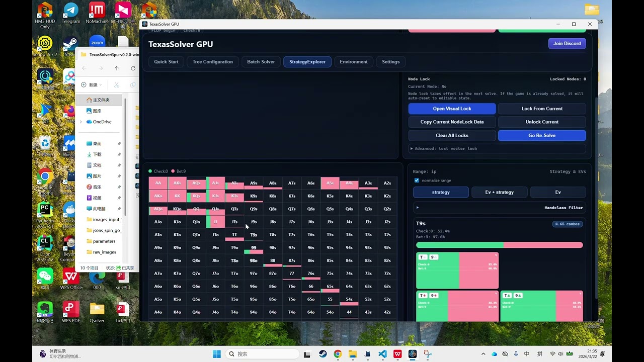Select the KK cell in range grid
Viewport: 644px width, 362px height.
click(177, 196)
